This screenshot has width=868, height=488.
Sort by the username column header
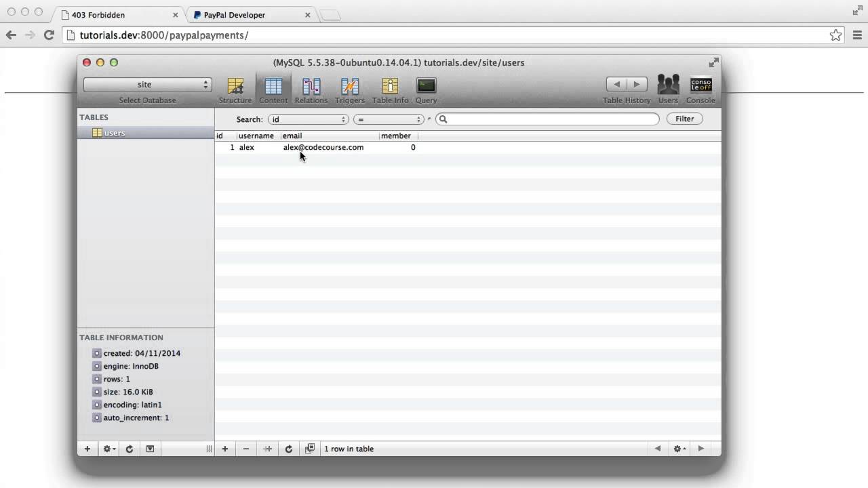tap(258, 136)
